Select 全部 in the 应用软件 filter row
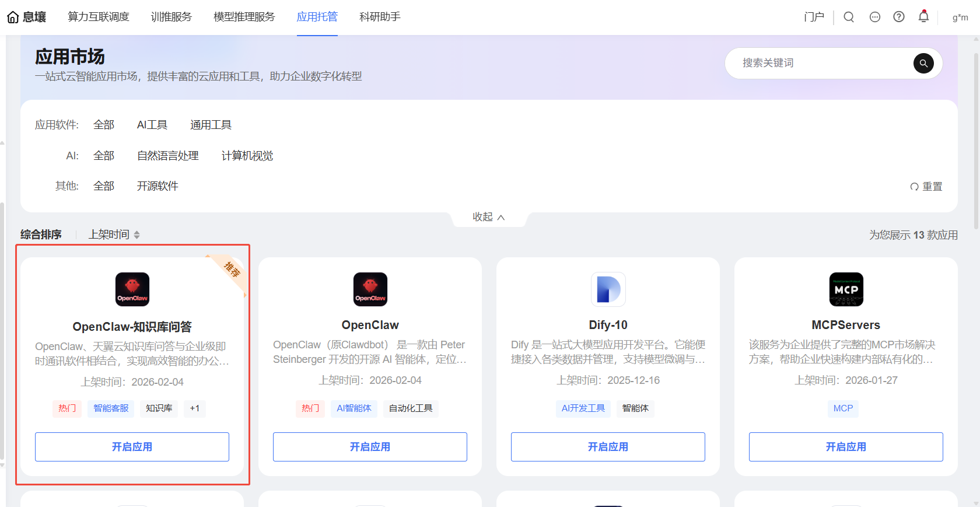This screenshot has width=980, height=507. click(104, 125)
